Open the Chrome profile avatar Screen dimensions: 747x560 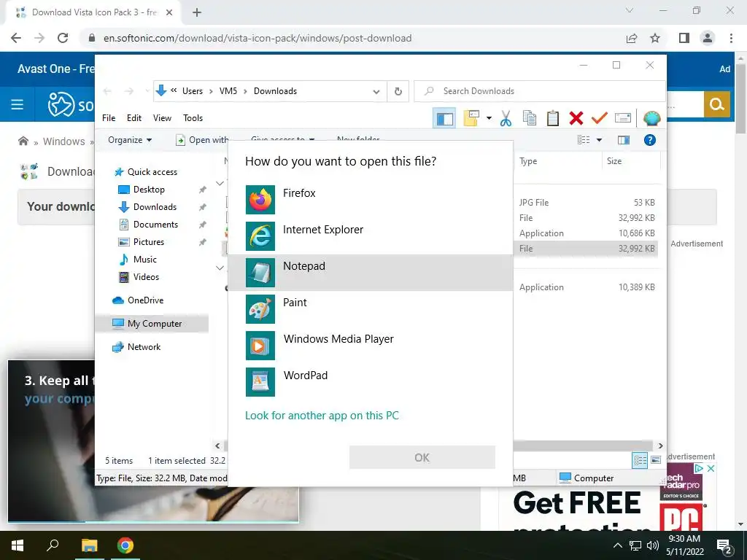tap(708, 38)
